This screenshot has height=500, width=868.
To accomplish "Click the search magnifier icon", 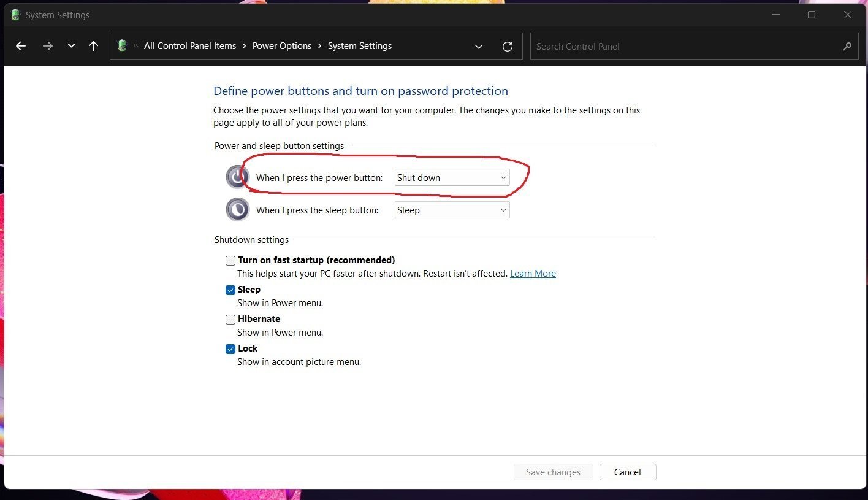I will (x=847, y=46).
